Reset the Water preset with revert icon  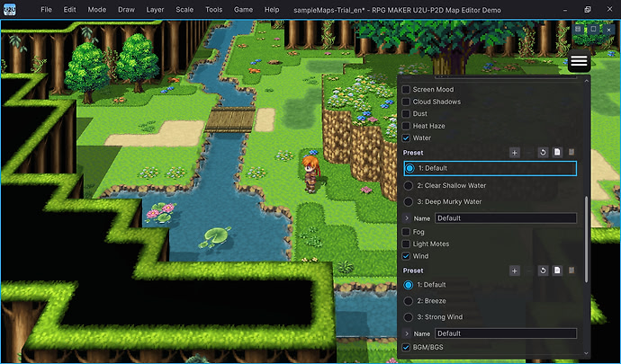[543, 152]
